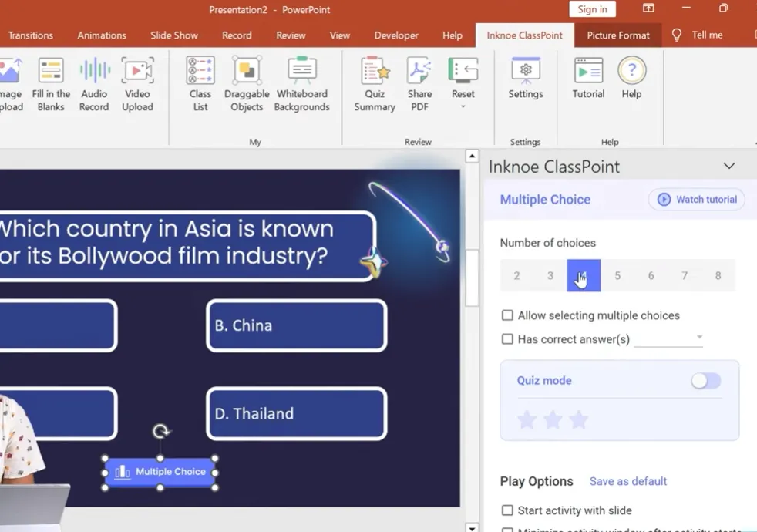Expand the Reset dropdown menu
Viewport: 757px width, 532px height.
[x=463, y=106]
